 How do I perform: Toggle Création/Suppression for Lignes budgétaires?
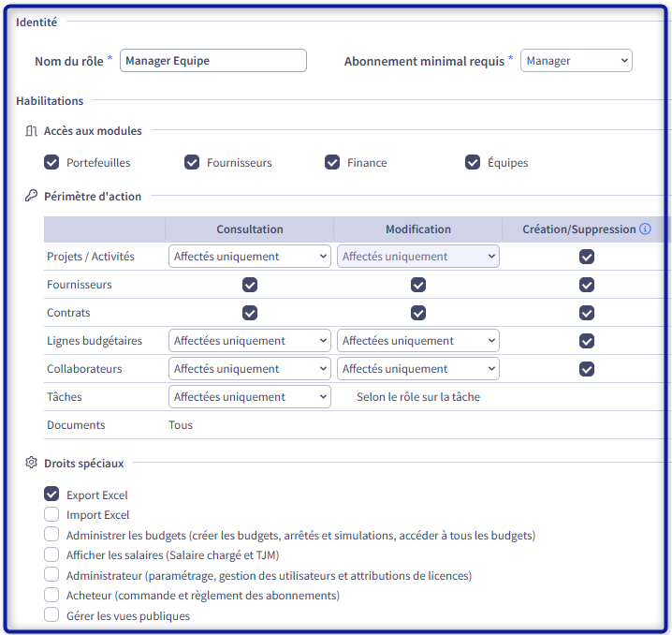point(587,341)
